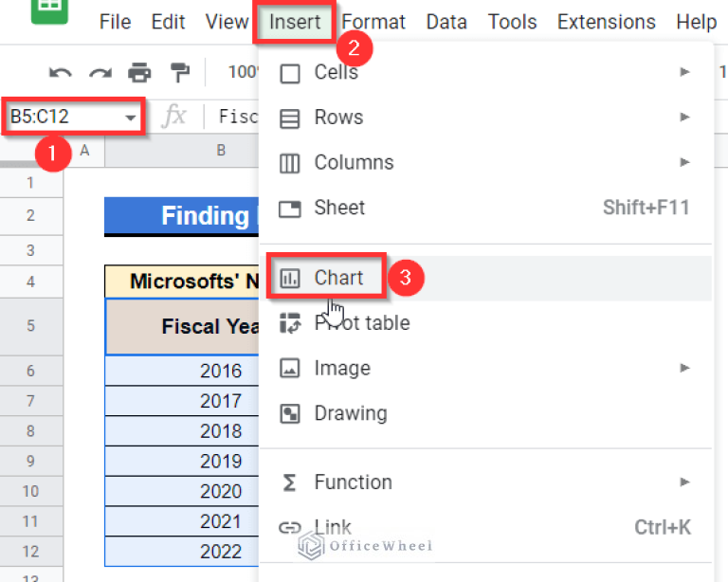
Task: Click the Fiscal Year header cell
Action: (182, 327)
